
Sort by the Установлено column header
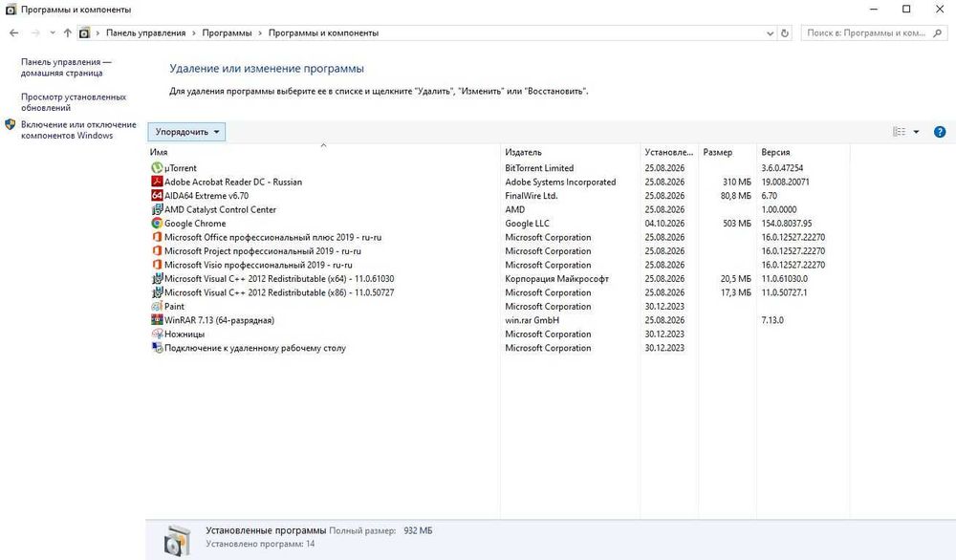[669, 152]
